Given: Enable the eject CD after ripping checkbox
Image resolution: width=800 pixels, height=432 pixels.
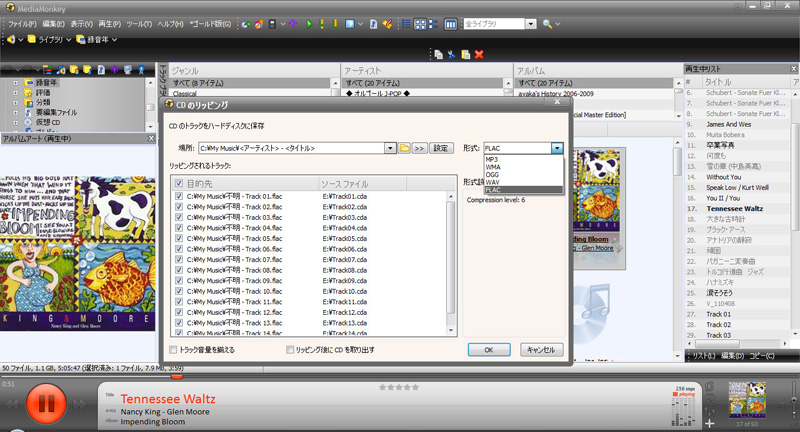Looking at the screenshot, I should tap(287, 350).
